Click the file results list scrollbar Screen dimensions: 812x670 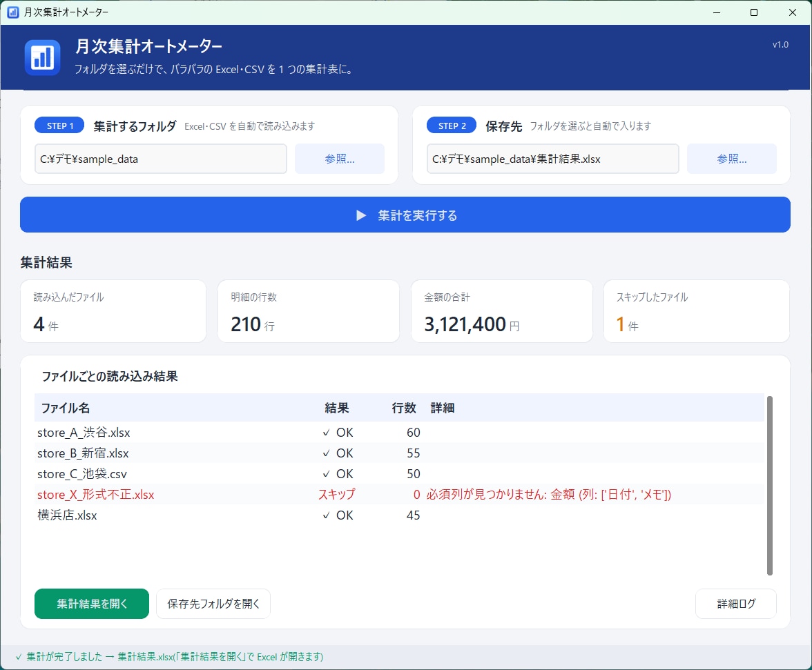pyautogui.click(x=769, y=485)
